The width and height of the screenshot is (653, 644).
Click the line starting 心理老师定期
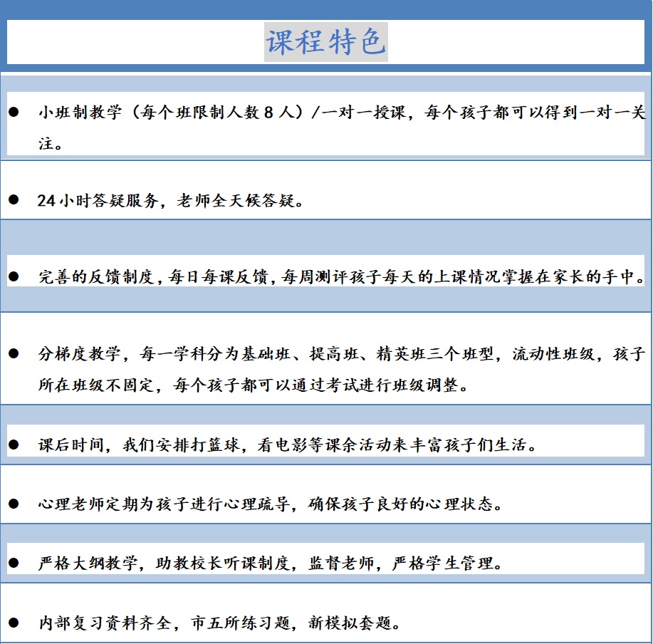pos(271,504)
